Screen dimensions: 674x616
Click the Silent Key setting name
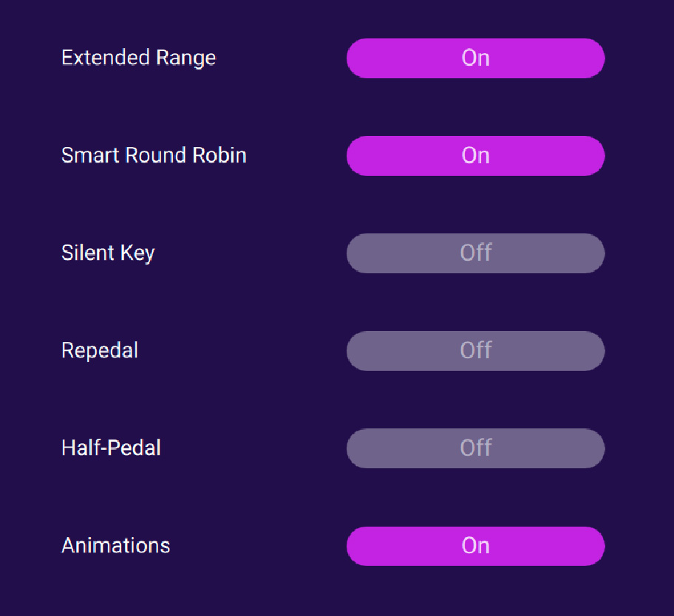108,253
